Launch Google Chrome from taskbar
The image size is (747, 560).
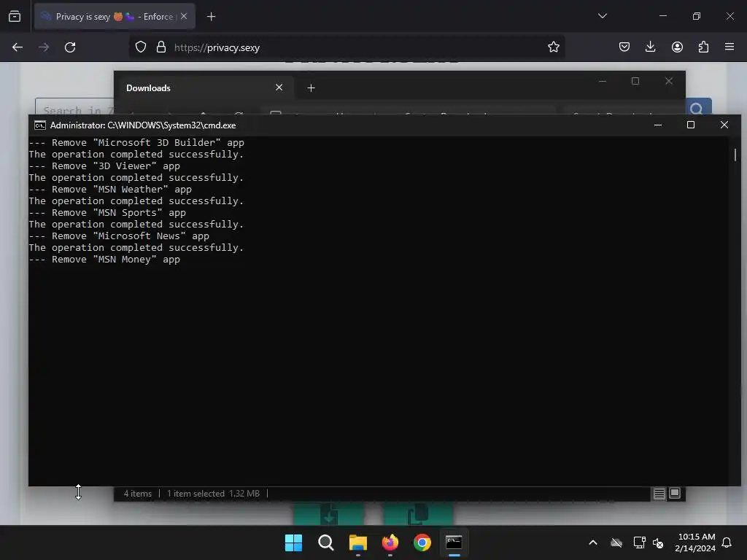click(x=422, y=542)
